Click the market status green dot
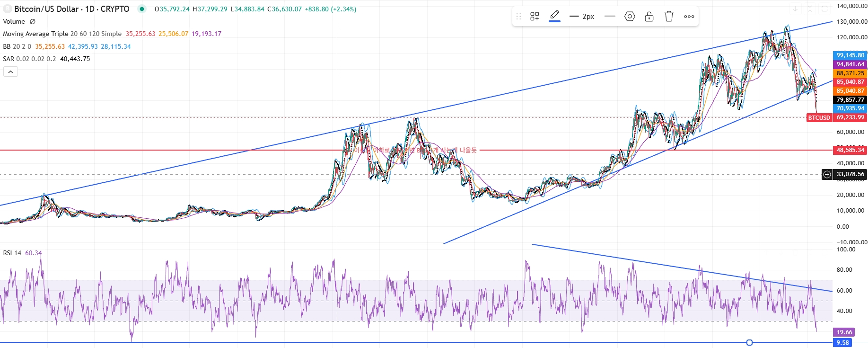Viewport: 868px width, 348px height. tap(141, 9)
